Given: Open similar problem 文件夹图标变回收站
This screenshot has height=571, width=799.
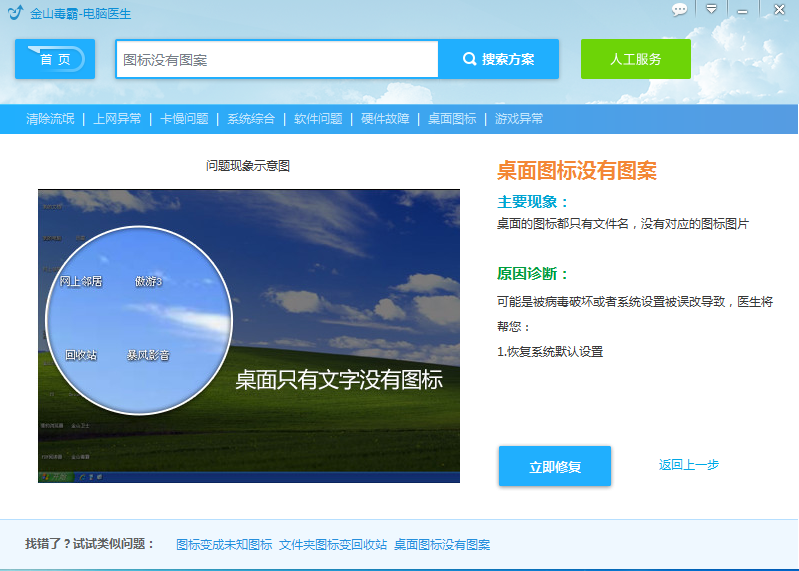Looking at the screenshot, I should [333, 545].
